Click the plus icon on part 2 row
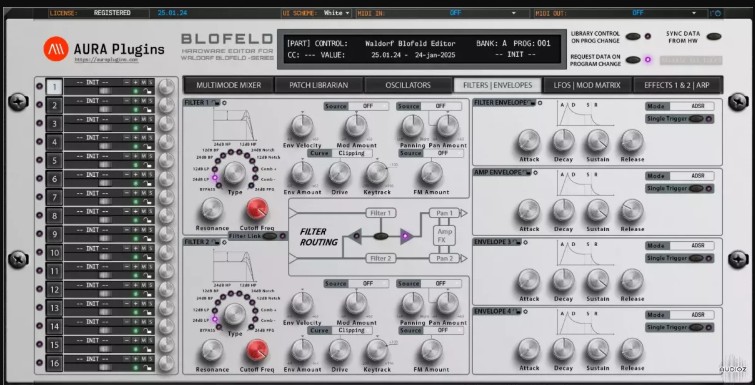Viewport: 755px width, 385px height. click(x=135, y=101)
